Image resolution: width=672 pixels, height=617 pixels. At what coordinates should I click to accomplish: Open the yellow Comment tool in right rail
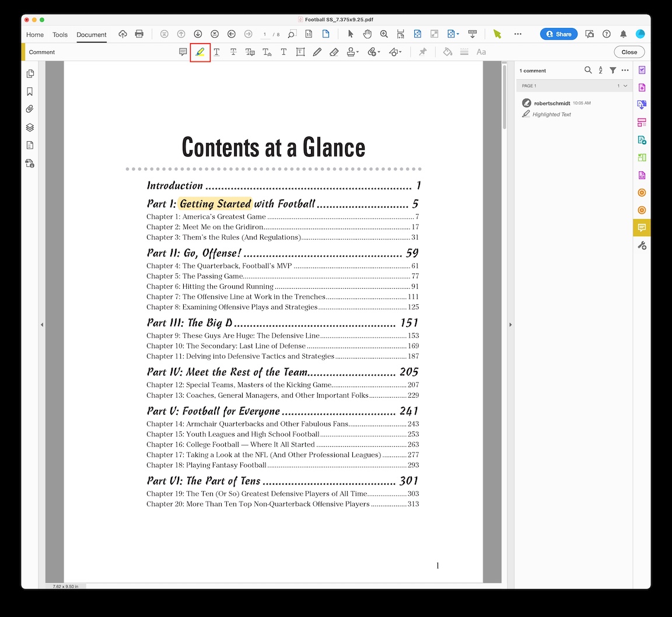642,227
